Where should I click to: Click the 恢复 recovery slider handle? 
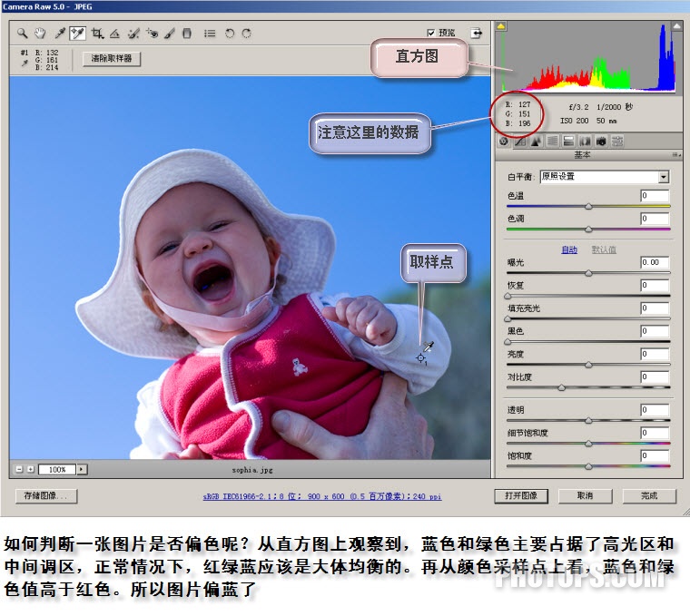coord(508,296)
